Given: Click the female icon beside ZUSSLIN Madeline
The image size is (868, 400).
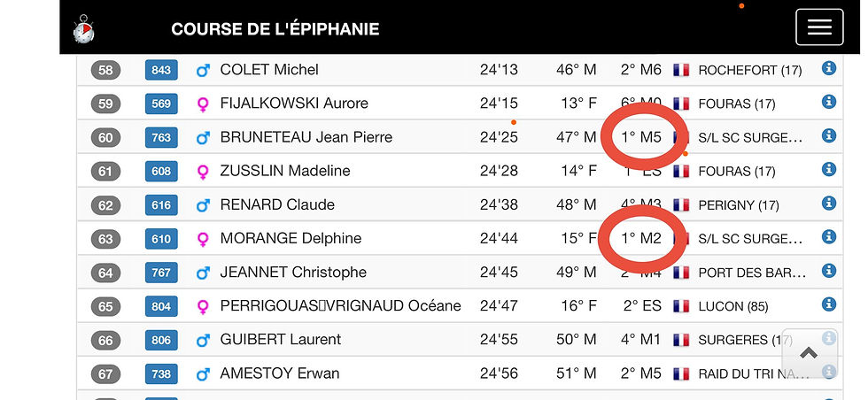Looking at the screenshot, I should [x=203, y=172].
